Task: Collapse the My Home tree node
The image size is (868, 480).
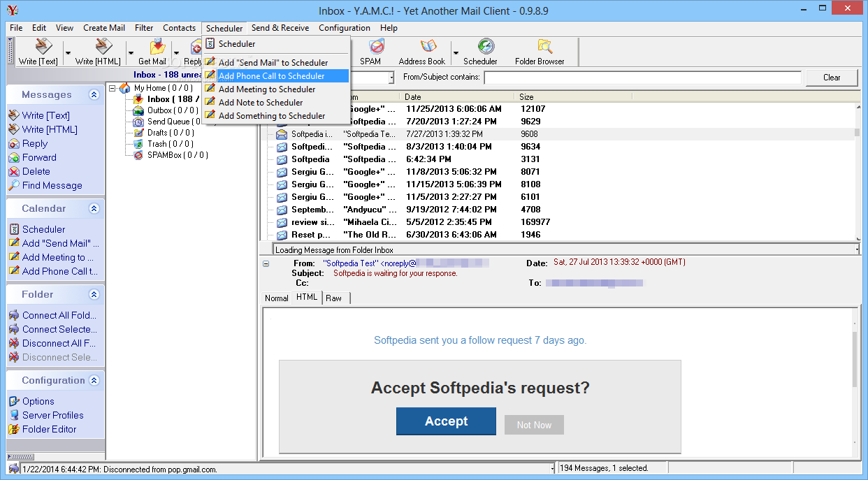Action: [113, 88]
